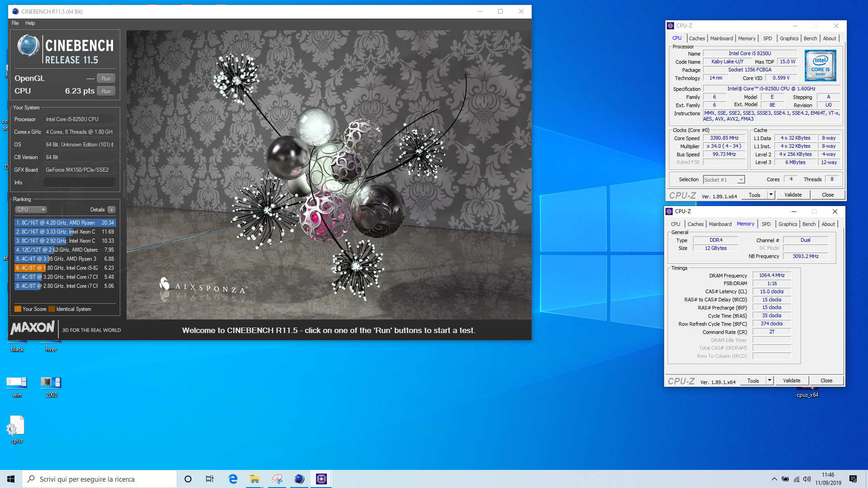
Task: Open Caches tab in top CPU-Z window
Action: click(x=697, y=38)
